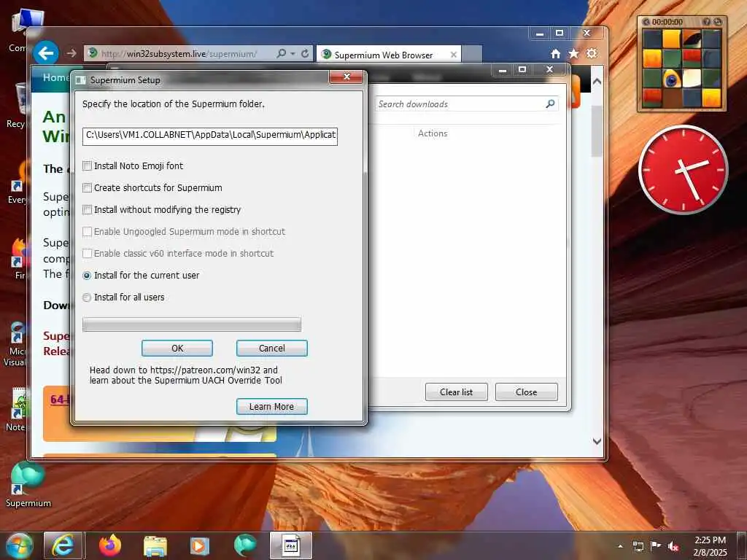Image resolution: width=747 pixels, height=560 pixels.
Task: Select Install for the current user
Action: pos(87,275)
